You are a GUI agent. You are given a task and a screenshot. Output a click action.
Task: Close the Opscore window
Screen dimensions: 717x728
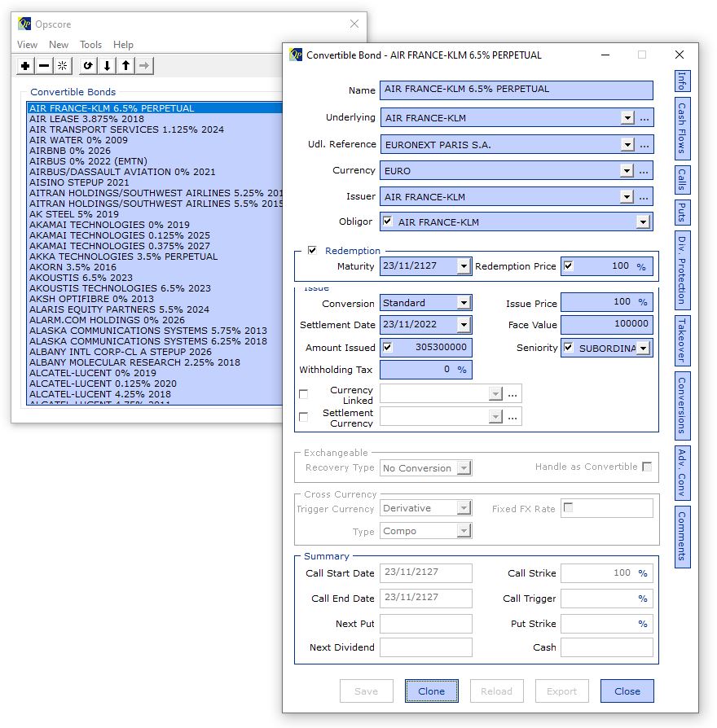click(354, 24)
